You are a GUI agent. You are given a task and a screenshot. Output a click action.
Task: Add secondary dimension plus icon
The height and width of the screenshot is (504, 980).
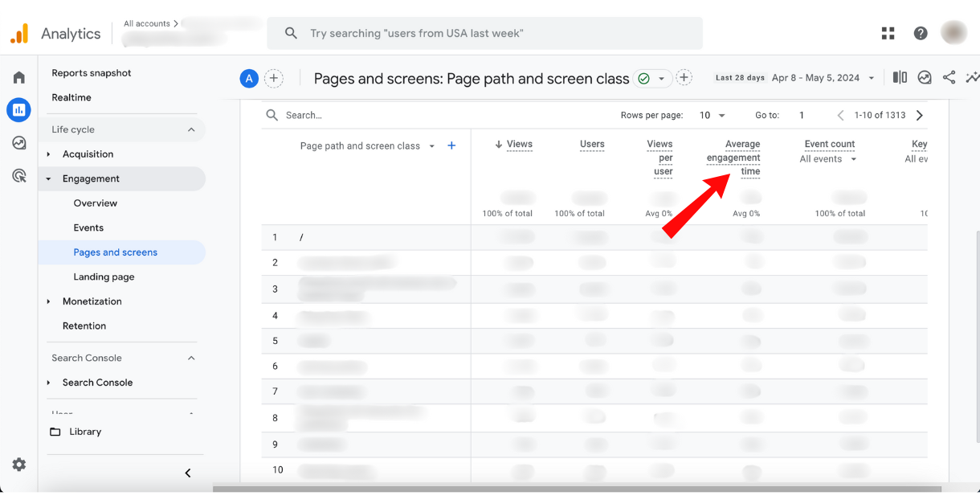coord(451,145)
